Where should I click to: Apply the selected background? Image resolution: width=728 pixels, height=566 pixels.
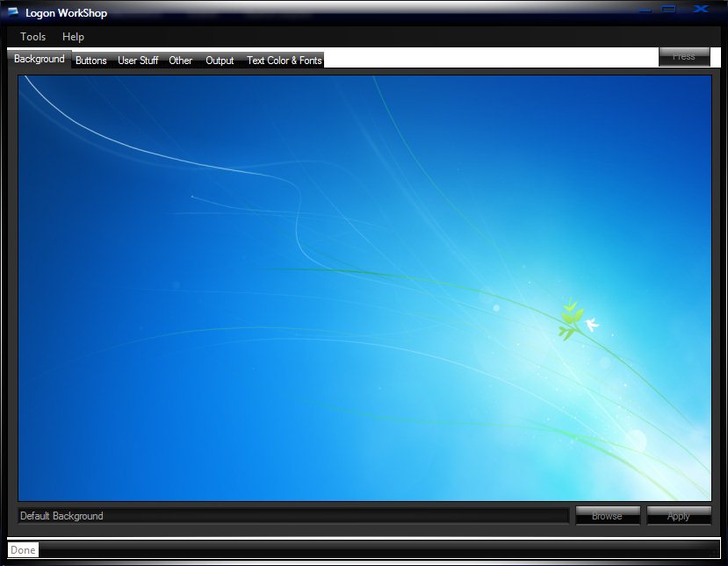678,516
